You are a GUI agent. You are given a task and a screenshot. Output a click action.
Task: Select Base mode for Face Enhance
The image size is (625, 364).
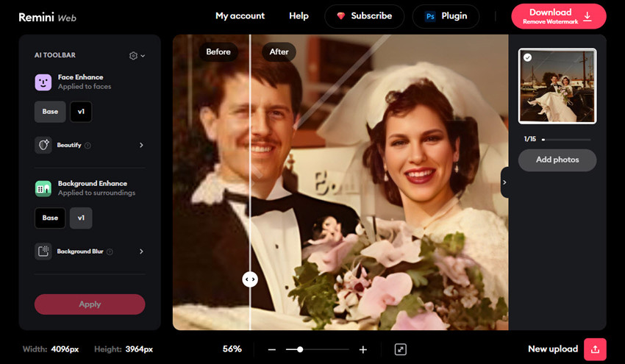[x=50, y=112]
